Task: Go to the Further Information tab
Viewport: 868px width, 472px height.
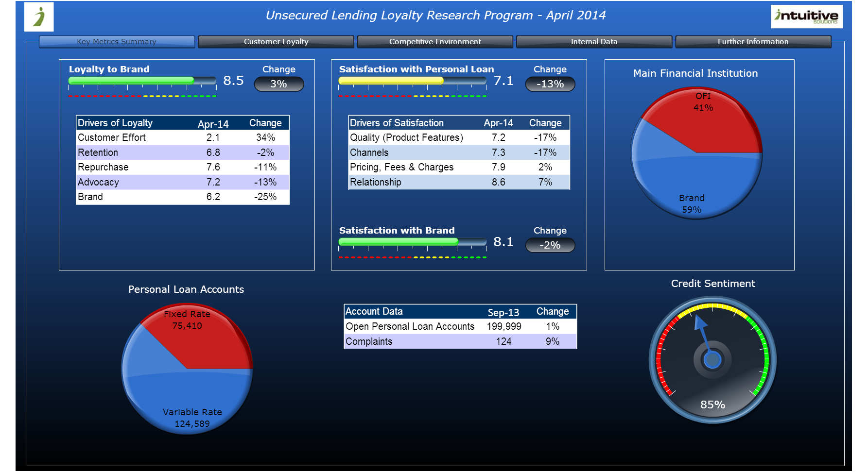Action: pos(753,42)
